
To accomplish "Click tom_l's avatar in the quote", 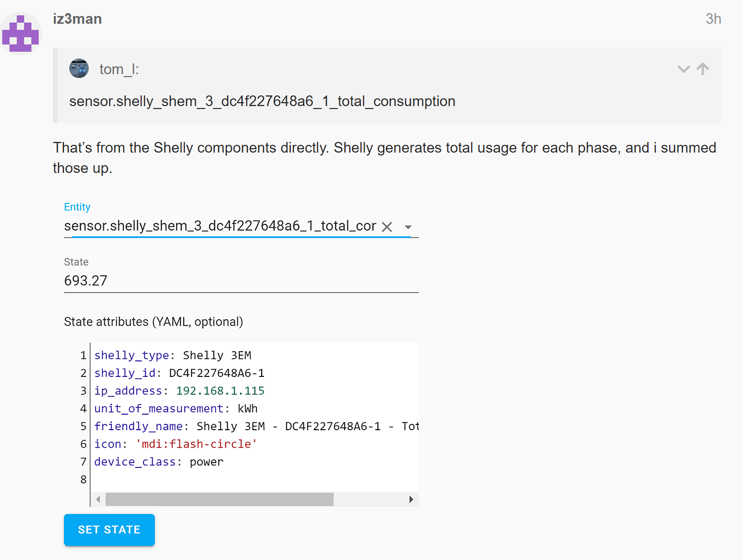I will coord(79,69).
